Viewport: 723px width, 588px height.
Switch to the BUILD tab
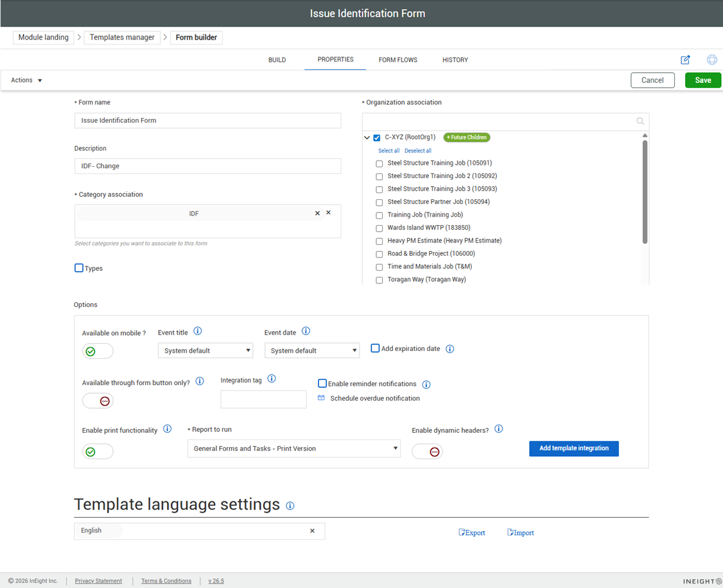tap(277, 60)
